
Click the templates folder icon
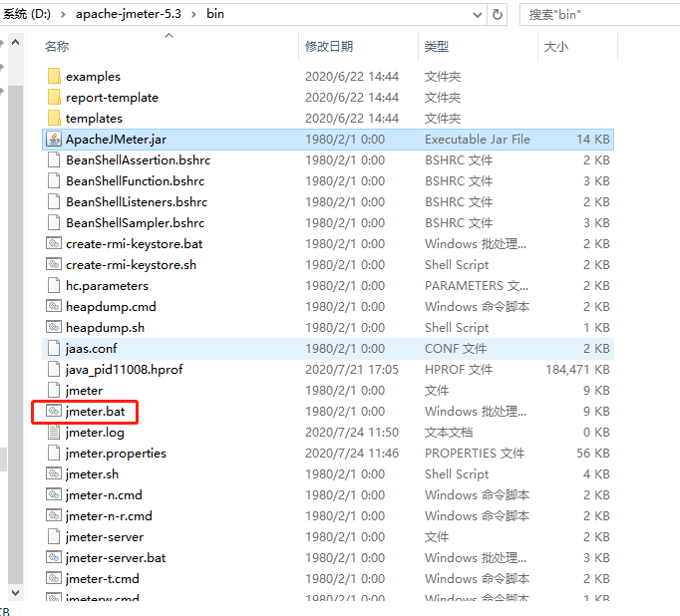click(54, 118)
